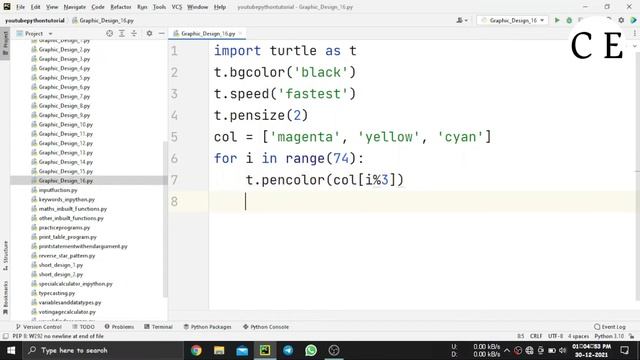Open the Problems tool window
640x360 pixels.
point(119,327)
